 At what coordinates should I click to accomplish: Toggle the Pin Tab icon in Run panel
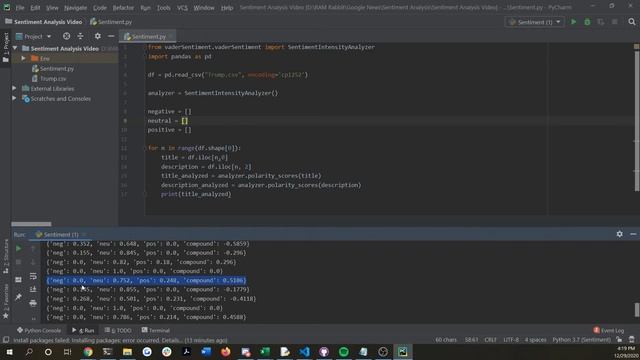(18, 297)
